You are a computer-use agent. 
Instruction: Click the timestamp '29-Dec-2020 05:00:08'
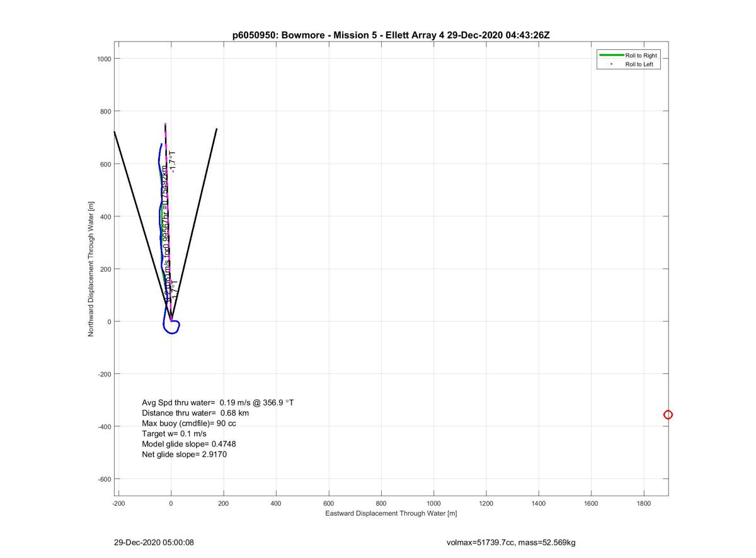[x=154, y=542]
